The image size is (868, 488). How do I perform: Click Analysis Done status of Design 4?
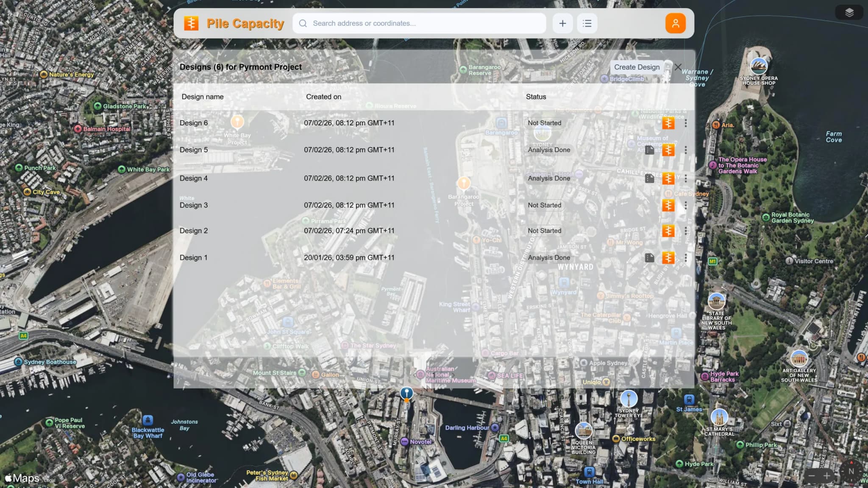[x=549, y=178]
